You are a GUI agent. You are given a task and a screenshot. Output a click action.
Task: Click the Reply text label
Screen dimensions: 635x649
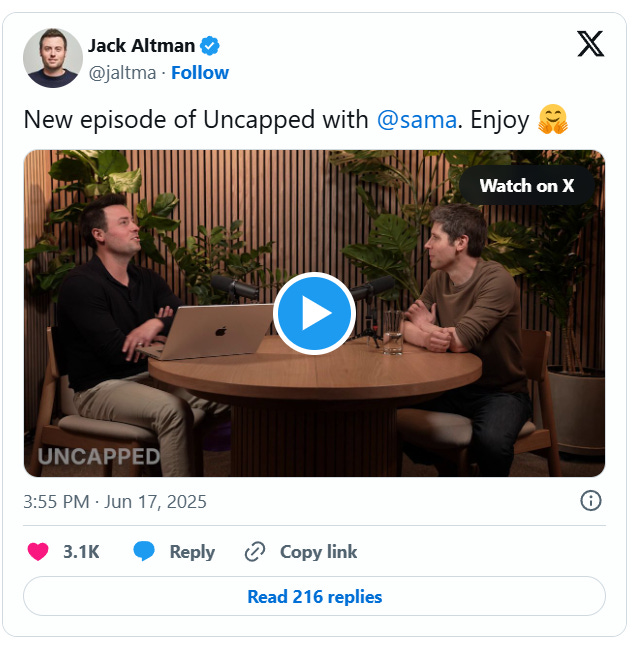point(192,552)
